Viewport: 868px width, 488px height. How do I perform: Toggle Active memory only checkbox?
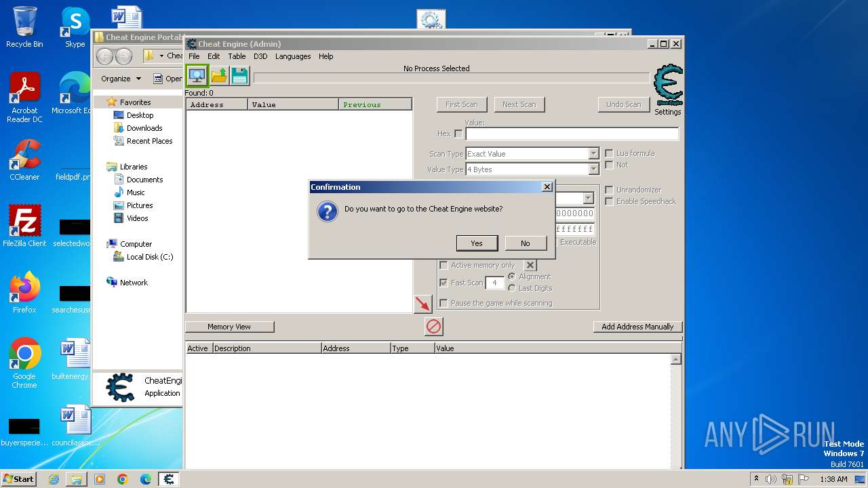[443, 265]
